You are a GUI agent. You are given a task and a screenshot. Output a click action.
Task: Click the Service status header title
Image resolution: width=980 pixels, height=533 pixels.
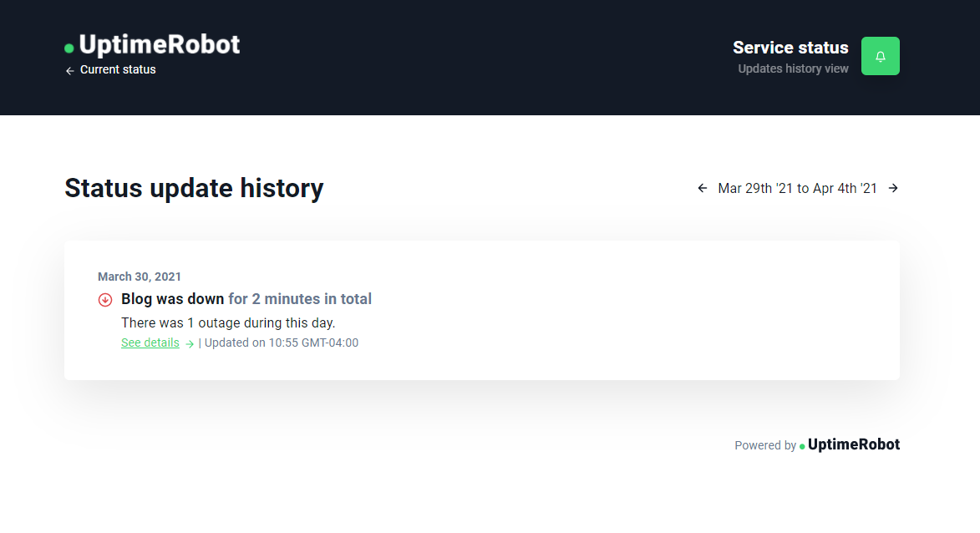(x=790, y=48)
